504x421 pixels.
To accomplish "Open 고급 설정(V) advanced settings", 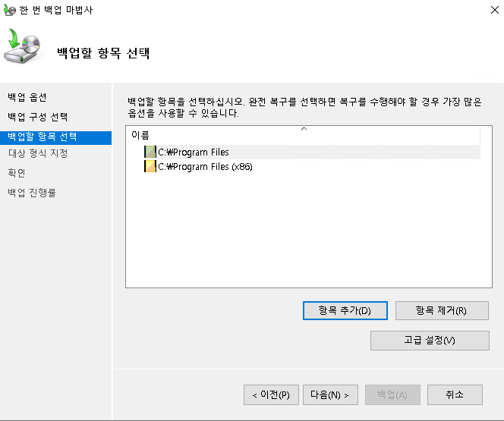I will pos(430,340).
